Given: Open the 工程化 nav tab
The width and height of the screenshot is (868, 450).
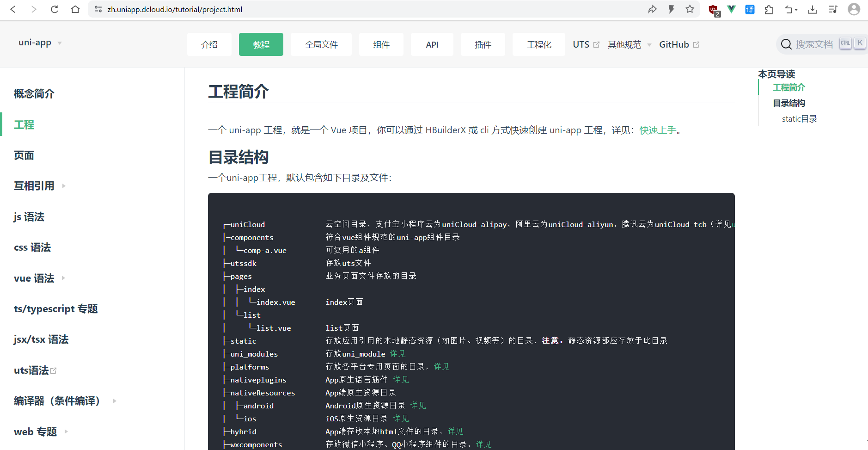Looking at the screenshot, I should [539, 44].
